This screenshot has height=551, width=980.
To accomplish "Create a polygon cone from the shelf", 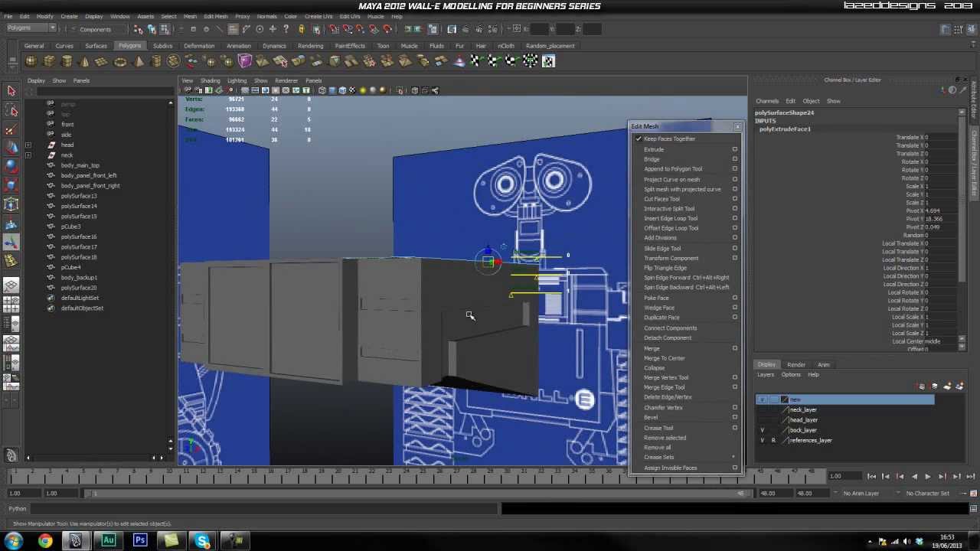I will (85, 61).
